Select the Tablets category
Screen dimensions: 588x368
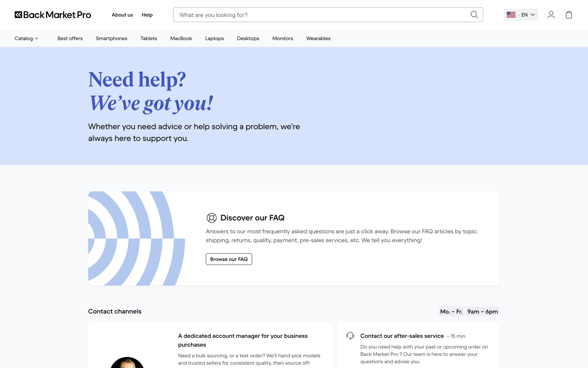149,38
